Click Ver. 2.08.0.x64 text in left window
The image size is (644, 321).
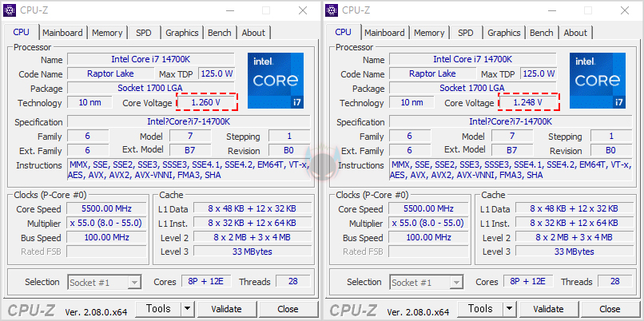tap(96, 312)
